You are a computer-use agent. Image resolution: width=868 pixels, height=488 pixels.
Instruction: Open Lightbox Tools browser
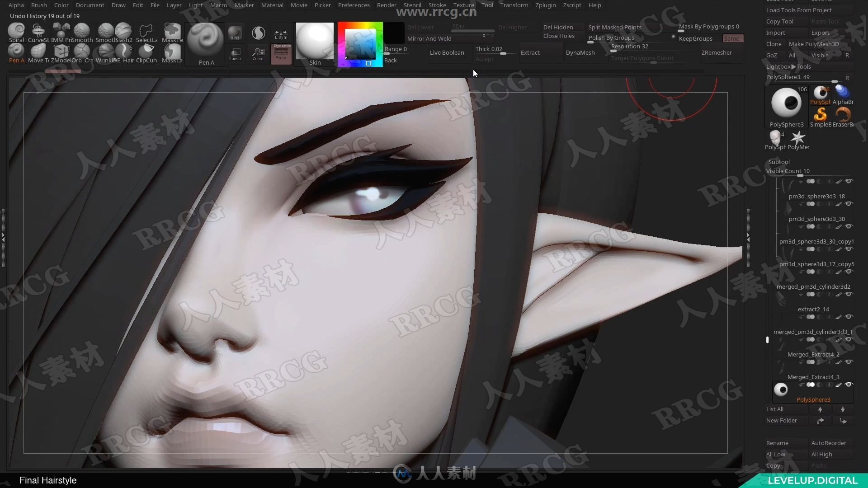[788, 67]
